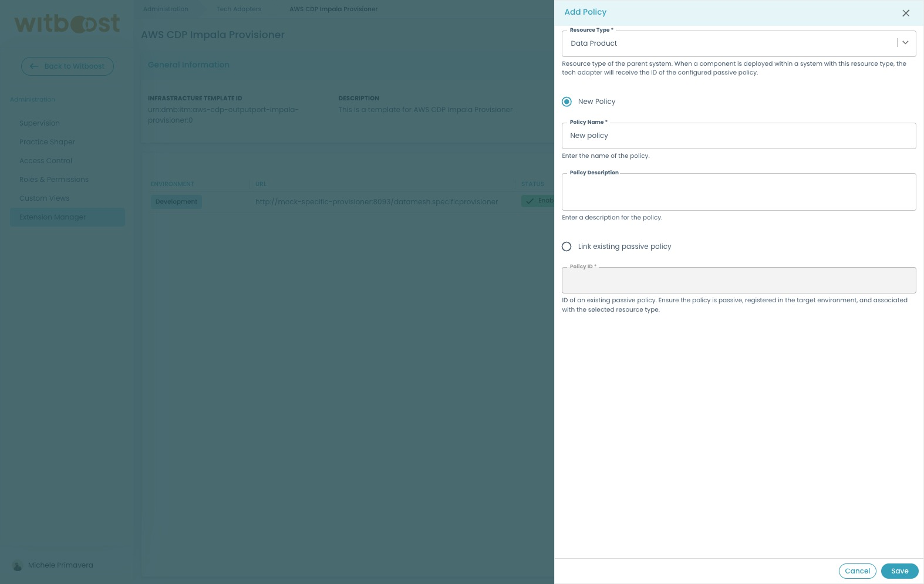This screenshot has width=924, height=584.
Task: Click the Policy Name input field
Action: point(738,136)
